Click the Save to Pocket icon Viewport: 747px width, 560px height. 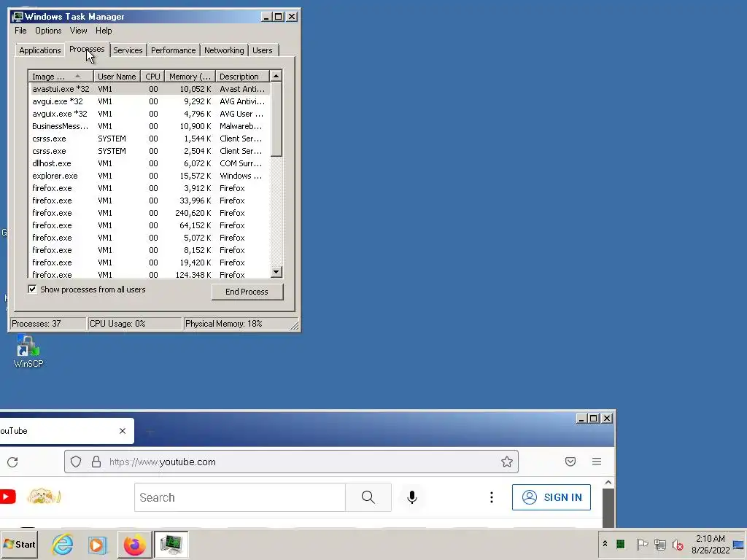[x=570, y=462]
